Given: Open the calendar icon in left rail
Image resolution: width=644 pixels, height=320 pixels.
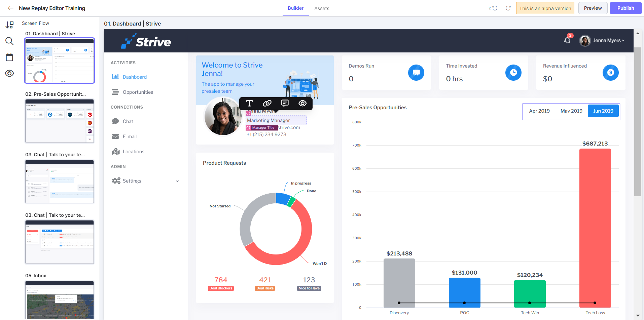Looking at the screenshot, I should 9,57.
